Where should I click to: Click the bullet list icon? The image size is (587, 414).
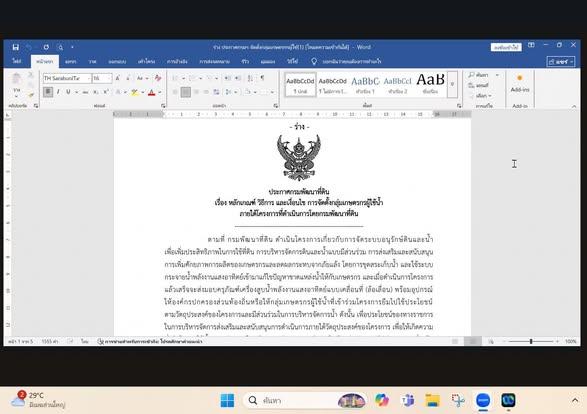175,78
